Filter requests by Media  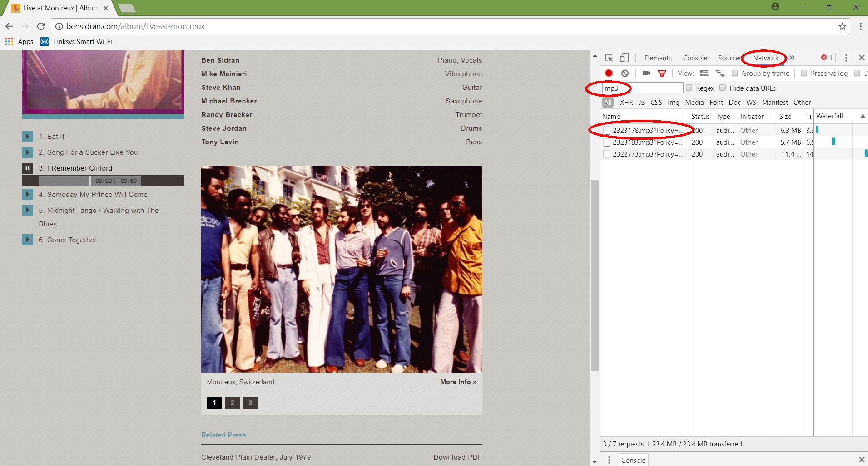[x=694, y=103]
